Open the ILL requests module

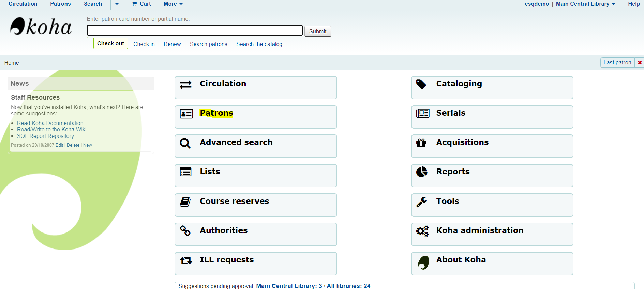[x=256, y=263]
